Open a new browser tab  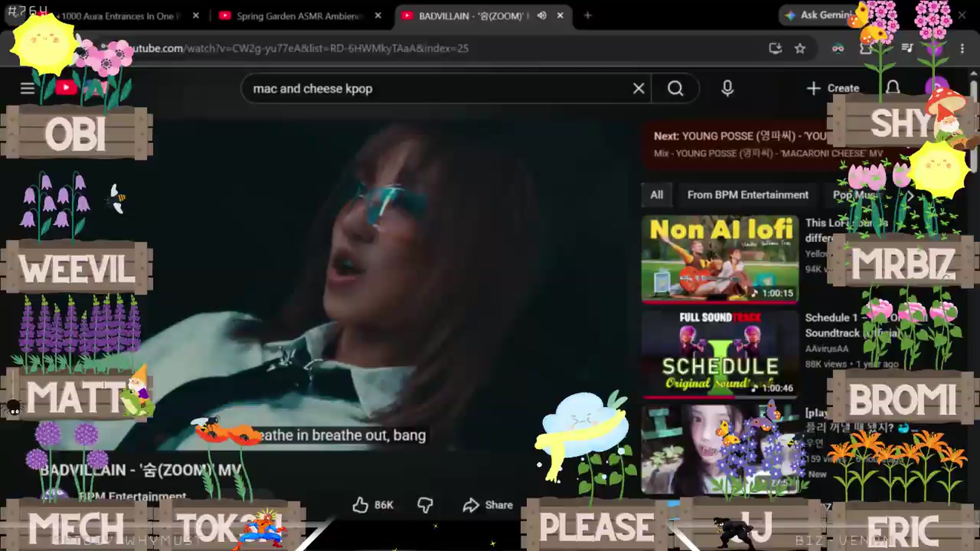587,16
